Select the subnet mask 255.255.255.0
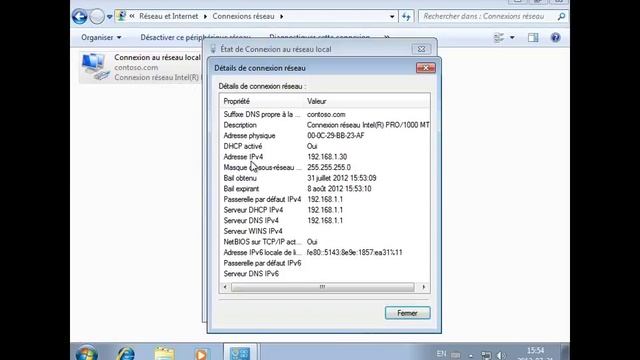640x360 pixels. 329,167
